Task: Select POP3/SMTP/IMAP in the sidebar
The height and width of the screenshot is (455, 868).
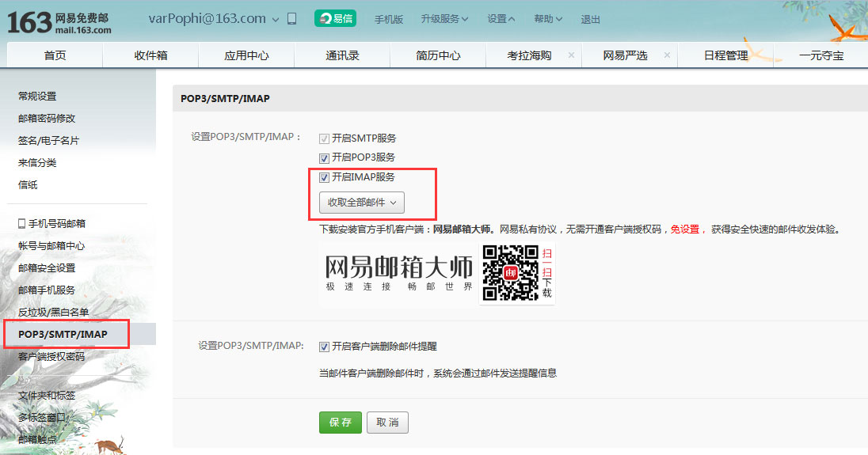Action: pos(63,334)
